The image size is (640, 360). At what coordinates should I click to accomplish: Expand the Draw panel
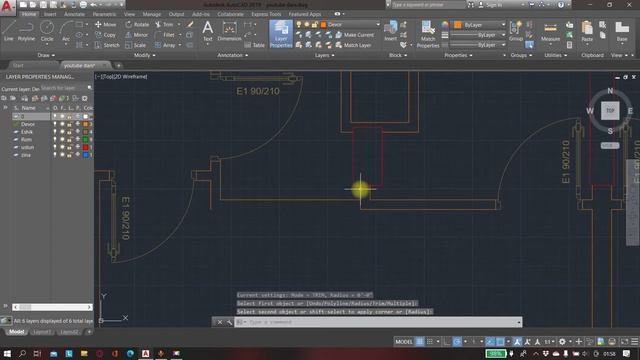46,55
